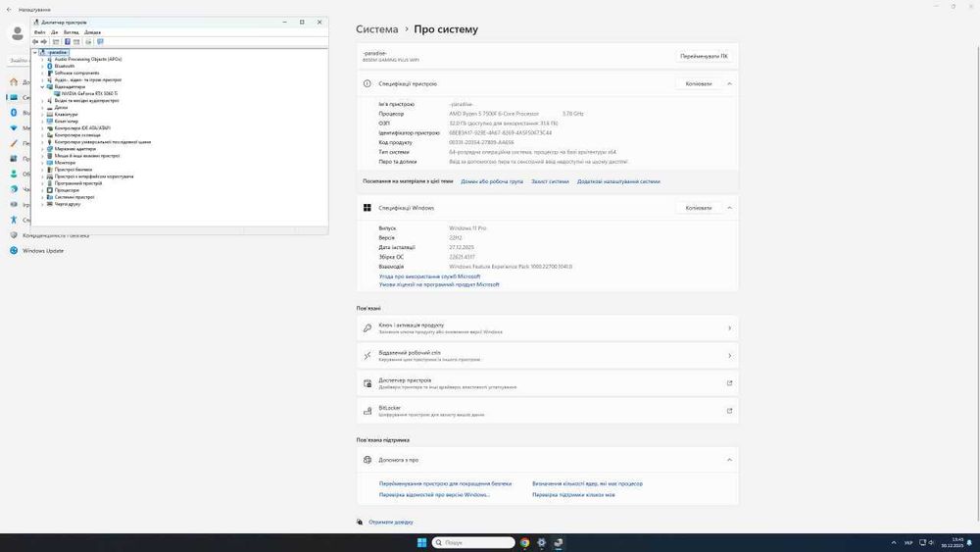Open the BitLocker related setting
Screen dimensions: 980x552
[x=548, y=411]
